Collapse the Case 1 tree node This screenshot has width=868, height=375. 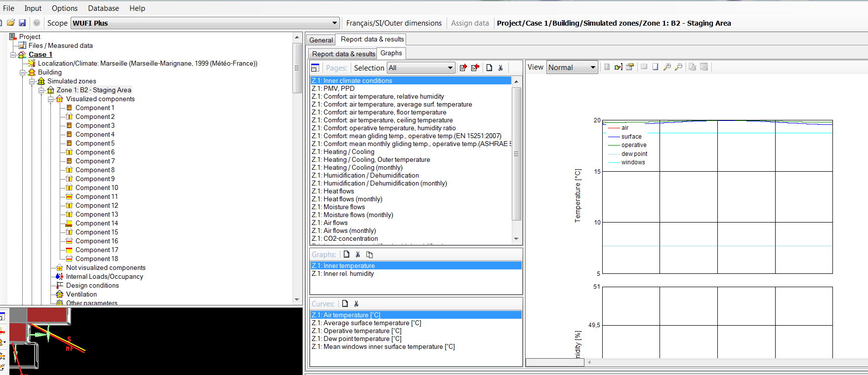tap(13, 55)
